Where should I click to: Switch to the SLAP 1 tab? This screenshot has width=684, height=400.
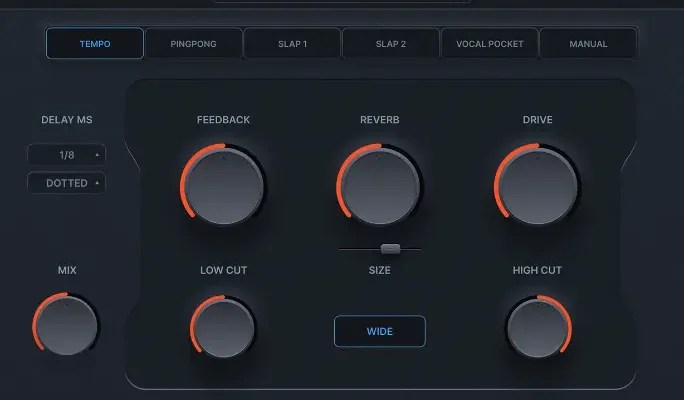tap(292, 44)
